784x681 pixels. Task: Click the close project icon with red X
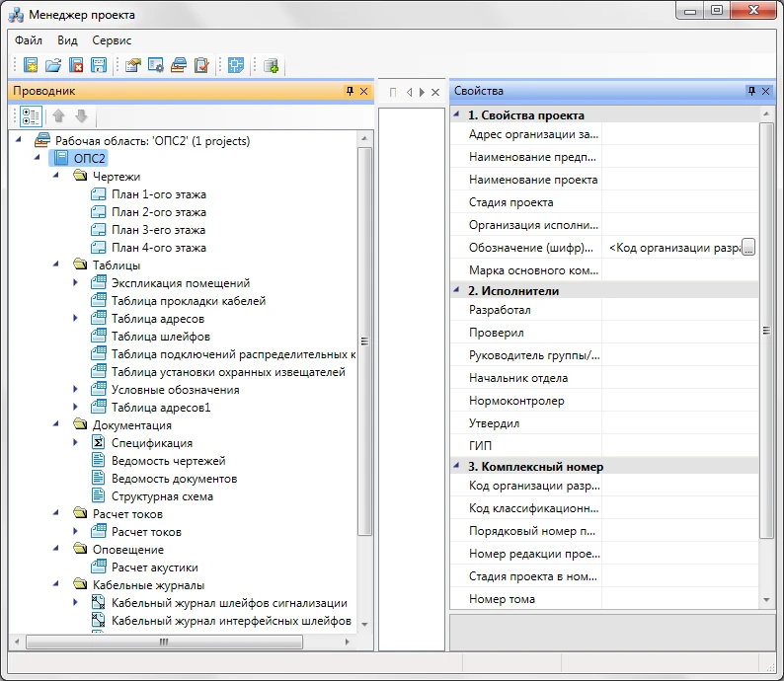tap(76, 66)
